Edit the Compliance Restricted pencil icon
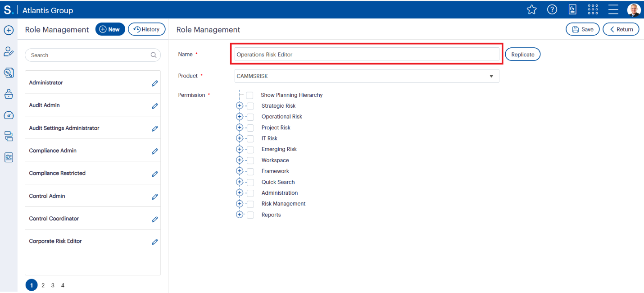Screen dimensions: 644x293 pos(154,174)
